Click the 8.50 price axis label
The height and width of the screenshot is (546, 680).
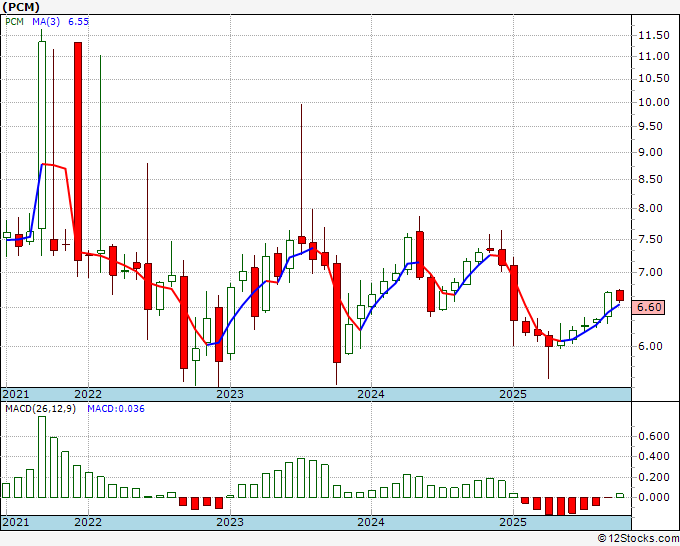point(651,180)
